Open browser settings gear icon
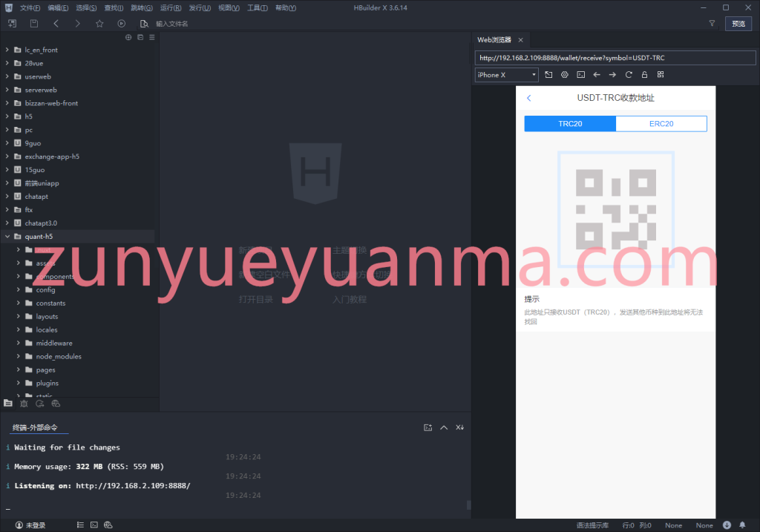760x532 pixels. click(565, 75)
